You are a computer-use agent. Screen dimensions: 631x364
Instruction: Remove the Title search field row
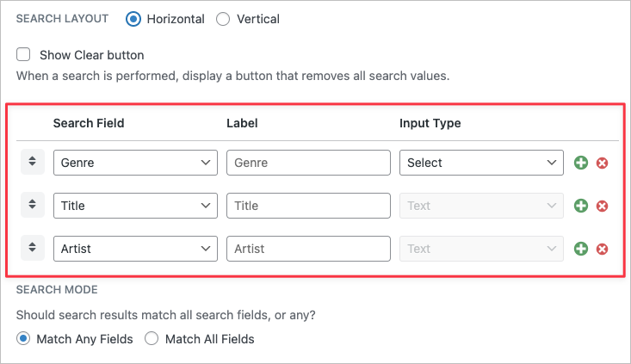(602, 206)
